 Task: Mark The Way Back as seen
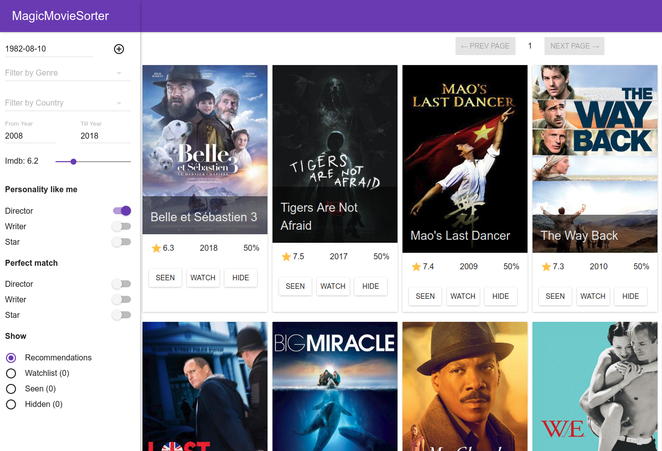coord(555,296)
